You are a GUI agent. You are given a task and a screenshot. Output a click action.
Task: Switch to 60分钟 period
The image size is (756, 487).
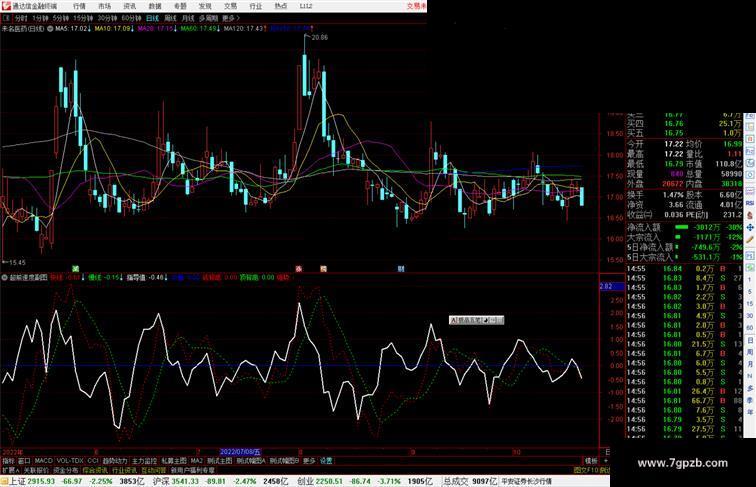tap(131, 18)
